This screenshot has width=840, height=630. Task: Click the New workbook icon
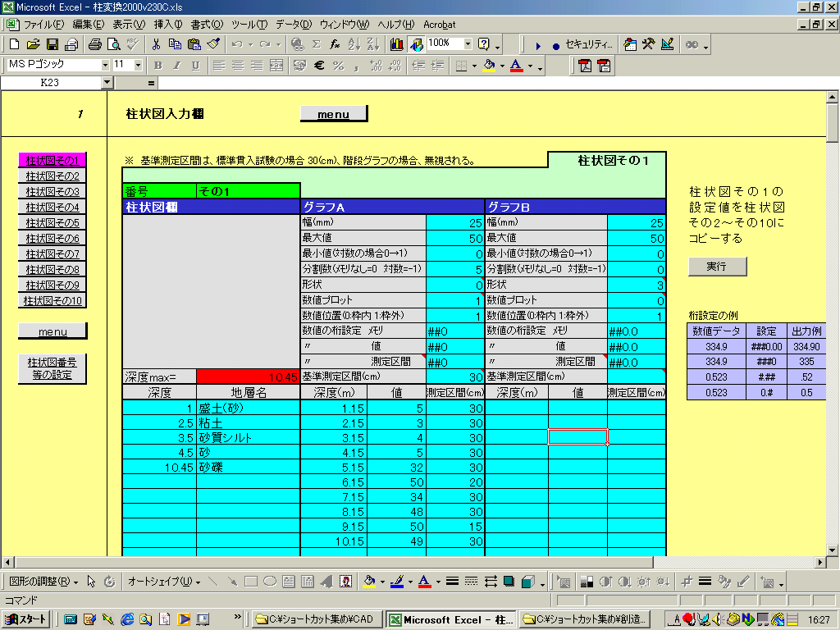click(x=15, y=44)
